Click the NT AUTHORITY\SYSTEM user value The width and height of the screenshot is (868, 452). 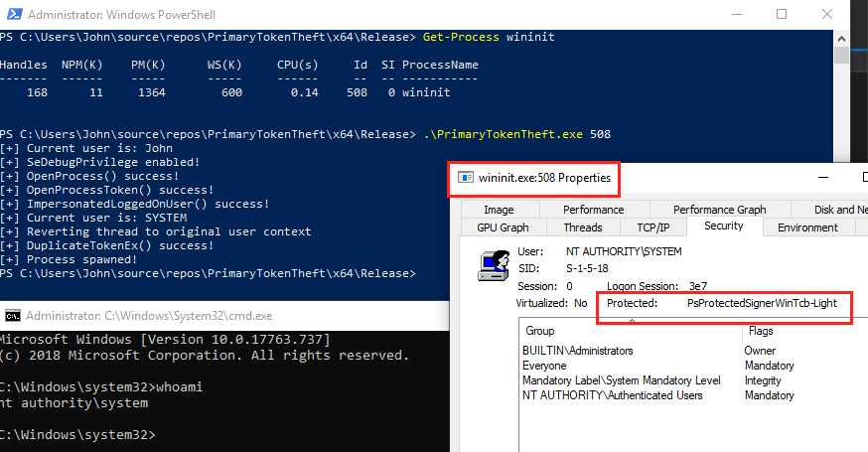624,251
